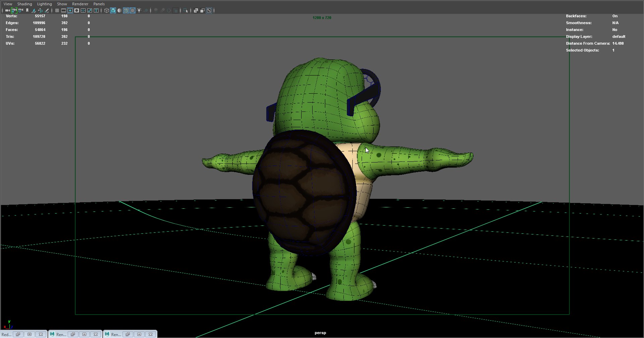Open Camera Attributes from toolbar
The width and height of the screenshot is (644, 338).
20,10
